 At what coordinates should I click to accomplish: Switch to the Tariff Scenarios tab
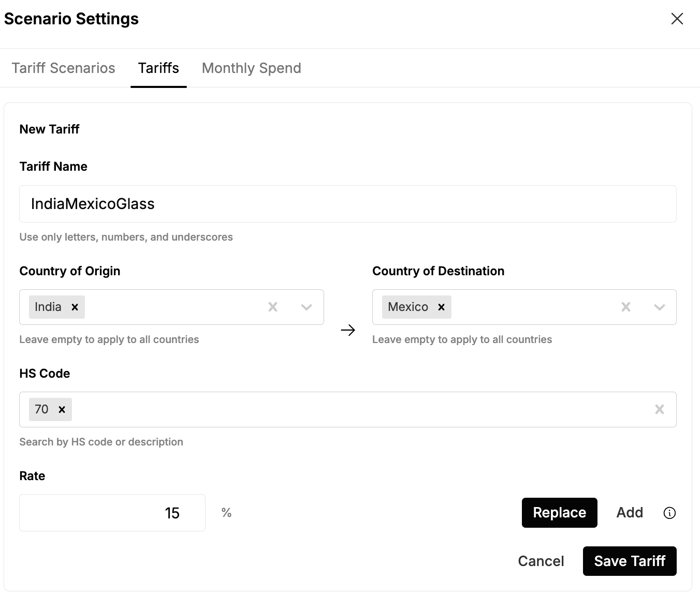click(x=63, y=68)
